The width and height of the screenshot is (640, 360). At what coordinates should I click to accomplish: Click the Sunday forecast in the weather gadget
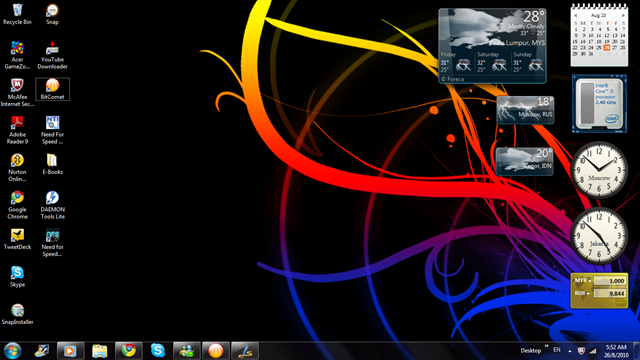[x=528, y=62]
